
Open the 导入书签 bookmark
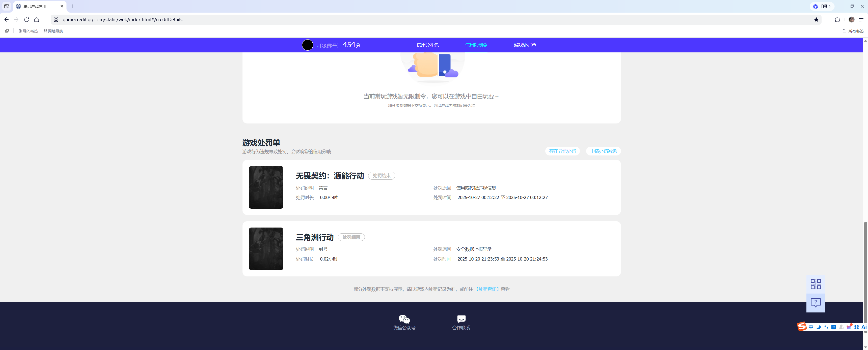28,31
